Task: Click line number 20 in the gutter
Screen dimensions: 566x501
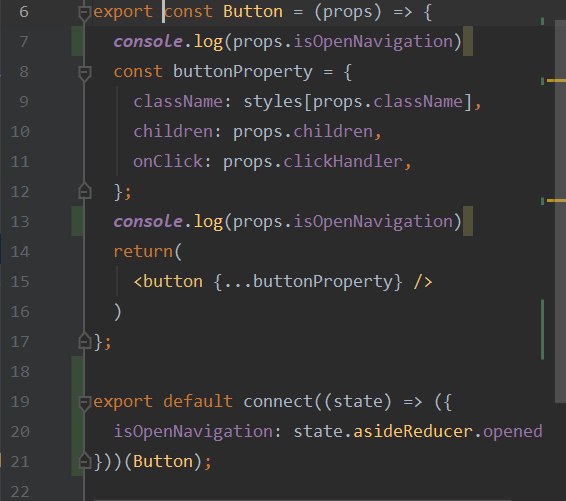Action: tap(20, 432)
